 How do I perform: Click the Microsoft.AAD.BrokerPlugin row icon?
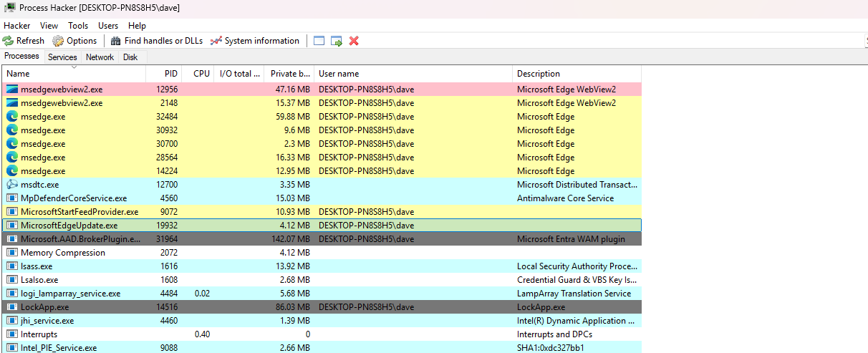click(12, 239)
